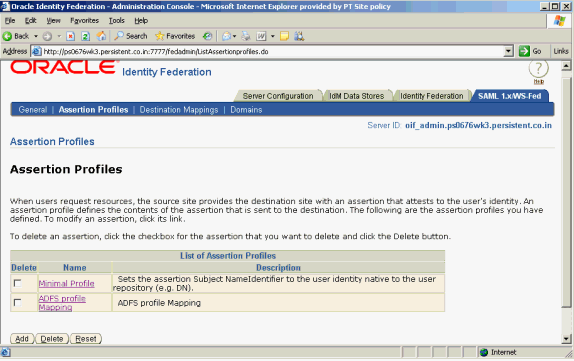Image resolution: width=574 pixels, height=361 pixels.
Task: Click the page icon in address bar
Action: coord(36,51)
